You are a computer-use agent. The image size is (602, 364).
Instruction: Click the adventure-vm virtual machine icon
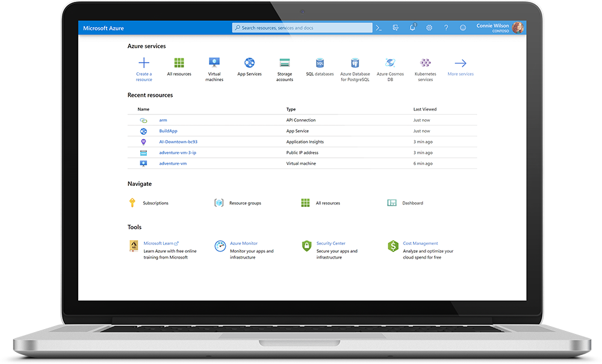point(144,164)
